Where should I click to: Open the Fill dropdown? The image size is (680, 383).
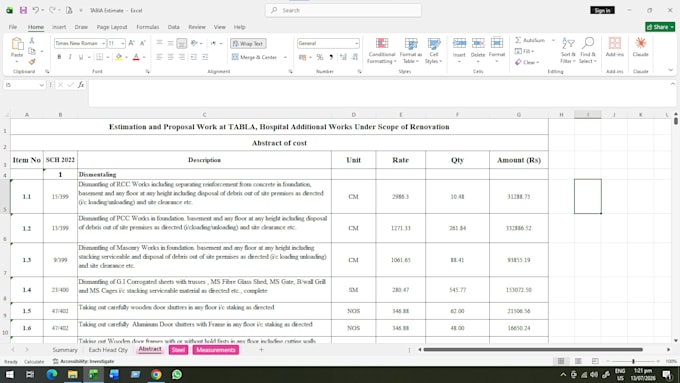pos(524,51)
